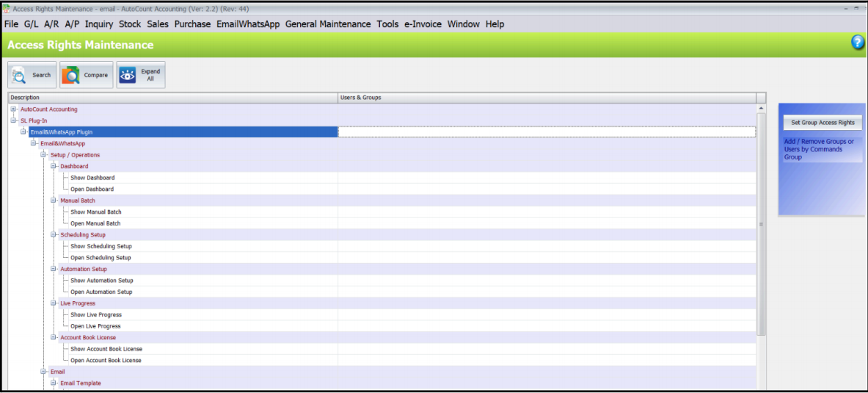Click Users & Groups cell for Email&WhatsApp Plugin

pyautogui.click(x=547, y=132)
